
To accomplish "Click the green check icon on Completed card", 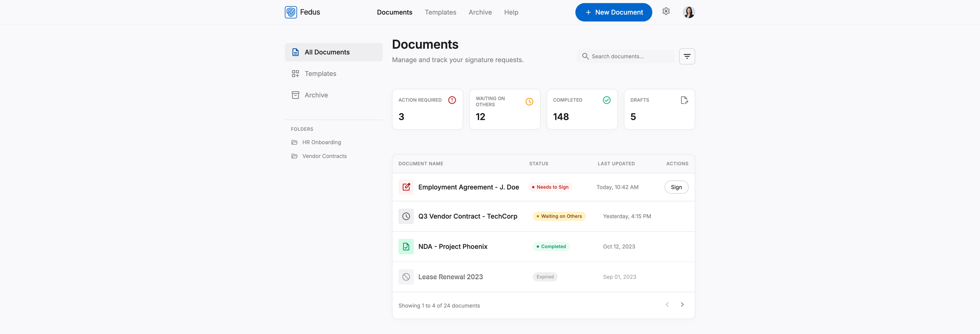I will [607, 100].
